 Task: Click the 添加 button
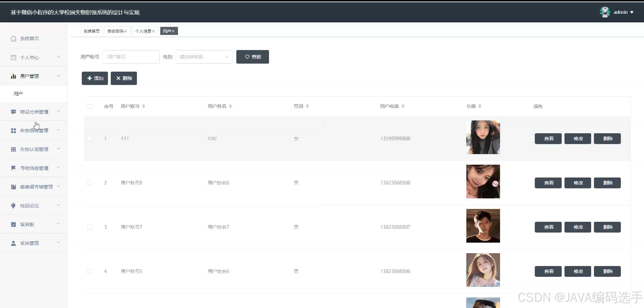(x=95, y=78)
